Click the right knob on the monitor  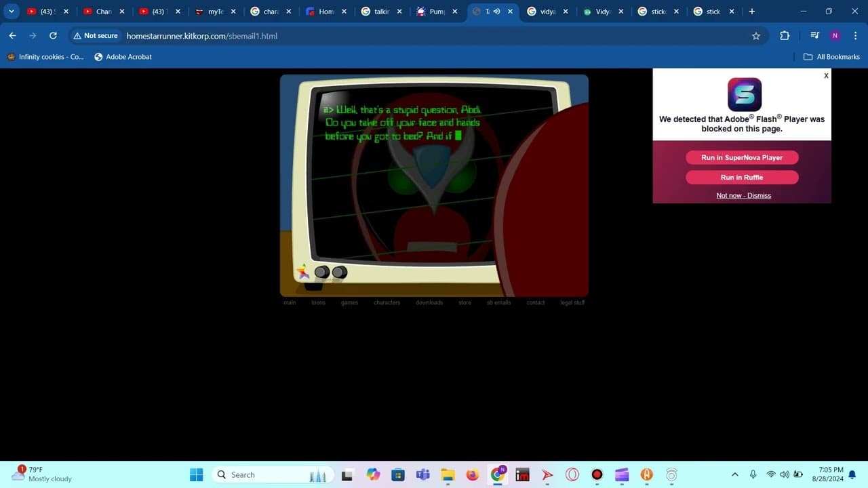coord(340,272)
